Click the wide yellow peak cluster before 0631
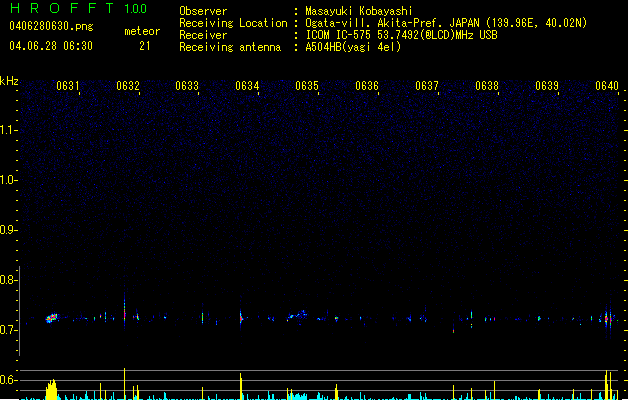 click(51, 390)
